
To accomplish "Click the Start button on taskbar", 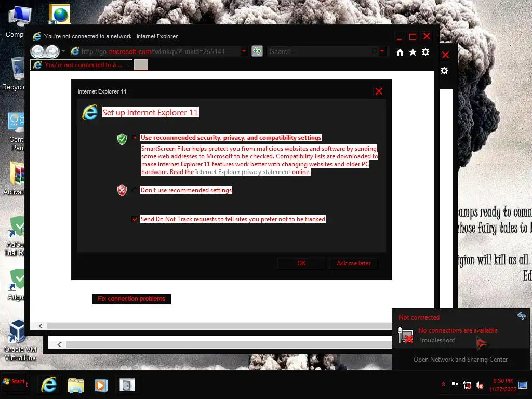I will click(x=15, y=382).
